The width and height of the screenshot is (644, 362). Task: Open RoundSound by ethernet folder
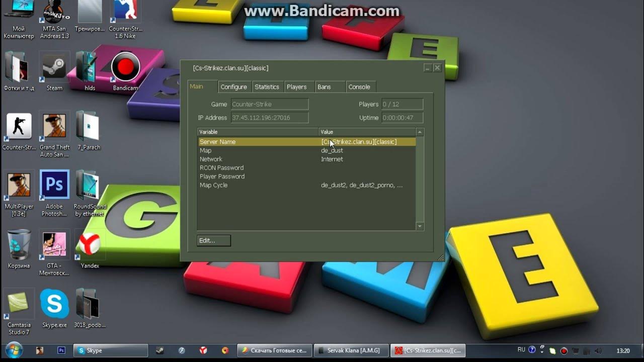(x=90, y=194)
